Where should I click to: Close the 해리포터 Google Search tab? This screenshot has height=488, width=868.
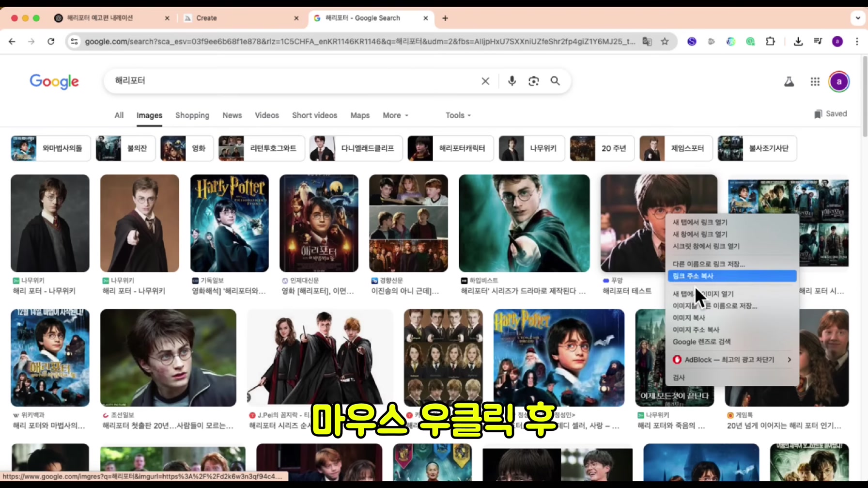pos(426,18)
